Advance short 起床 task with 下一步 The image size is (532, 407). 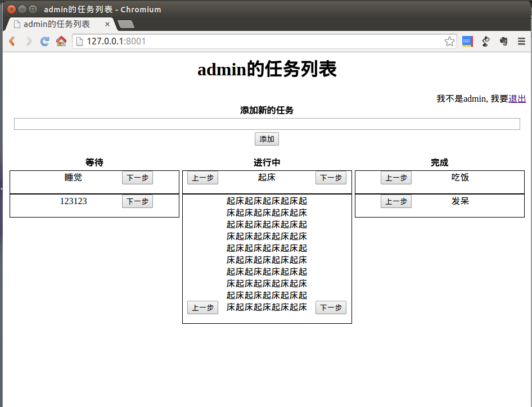pyautogui.click(x=331, y=178)
